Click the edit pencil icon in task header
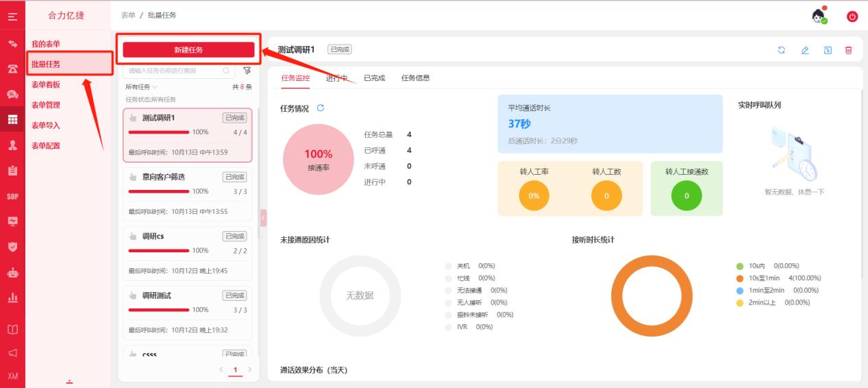 pyautogui.click(x=805, y=50)
